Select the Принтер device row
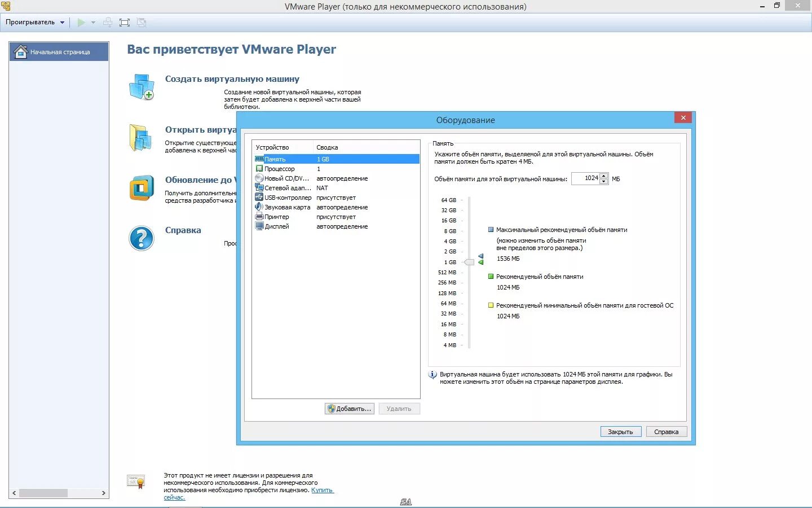 (x=337, y=217)
